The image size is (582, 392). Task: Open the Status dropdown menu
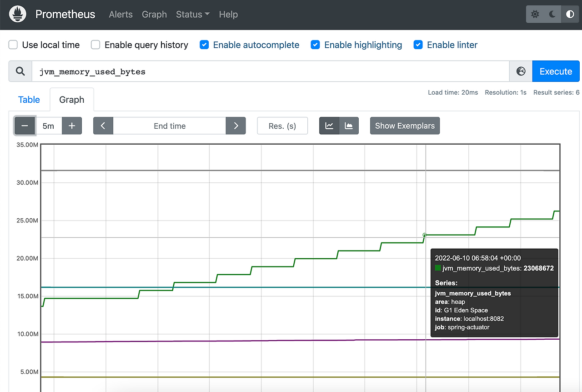pyautogui.click(x=193, y=15)
